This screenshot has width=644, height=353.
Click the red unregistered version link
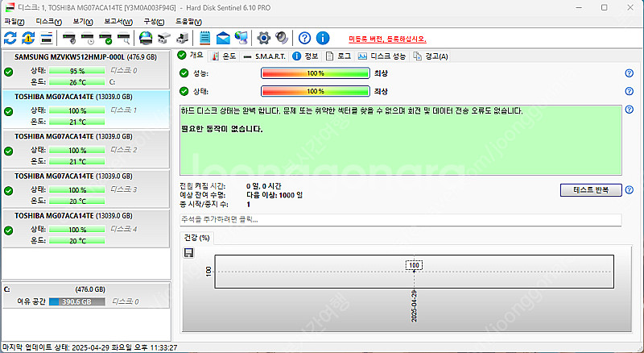coord(387,39)
